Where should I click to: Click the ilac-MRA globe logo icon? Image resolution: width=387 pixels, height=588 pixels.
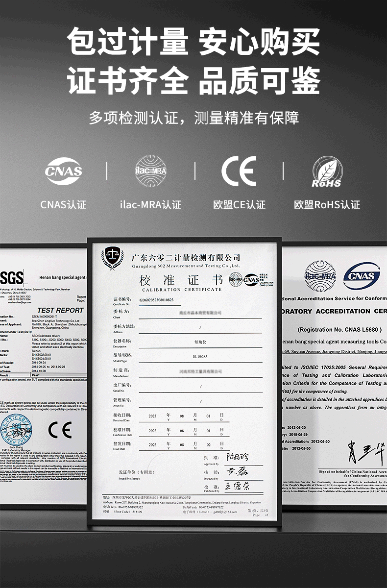[151, 171]
